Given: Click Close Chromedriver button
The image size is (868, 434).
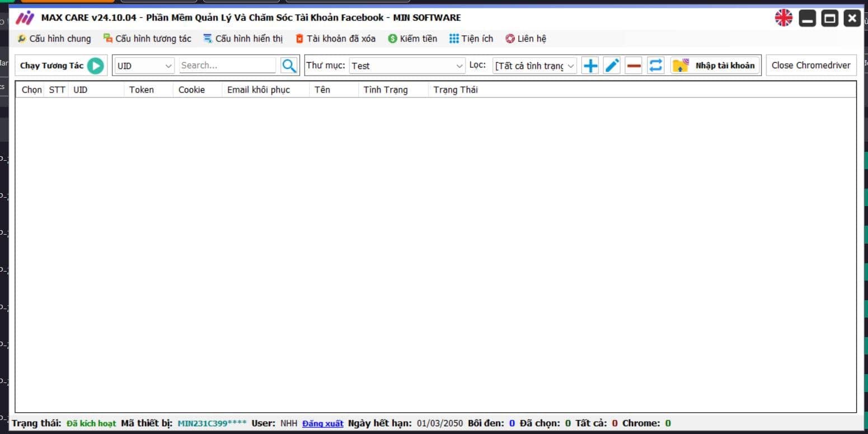Looking at the screenshot, I should coord(811,66).
